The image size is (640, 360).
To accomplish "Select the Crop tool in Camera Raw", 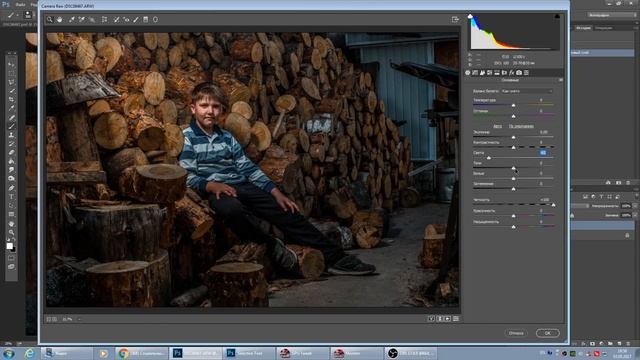I will coord(104,19).
